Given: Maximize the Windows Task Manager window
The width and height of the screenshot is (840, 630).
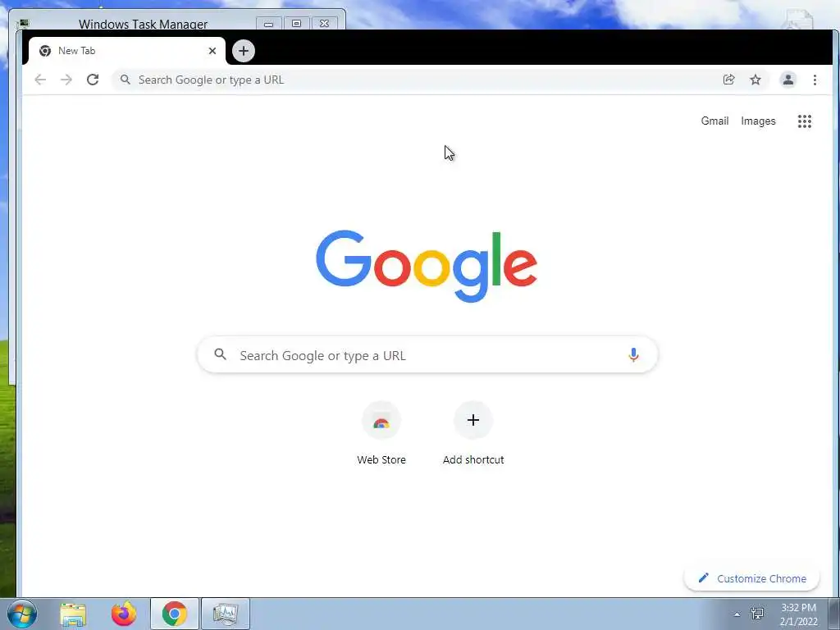Looking at the screenshot, I should (x=296, y=24).
